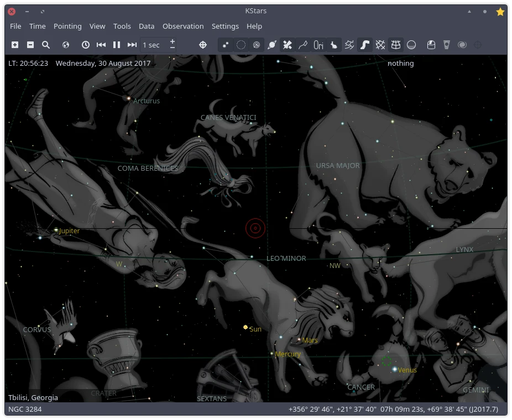Toggle constellation art rabbit icon
Image resolution: width=512 pixels, height=420 pixels.
pos(334,45)
